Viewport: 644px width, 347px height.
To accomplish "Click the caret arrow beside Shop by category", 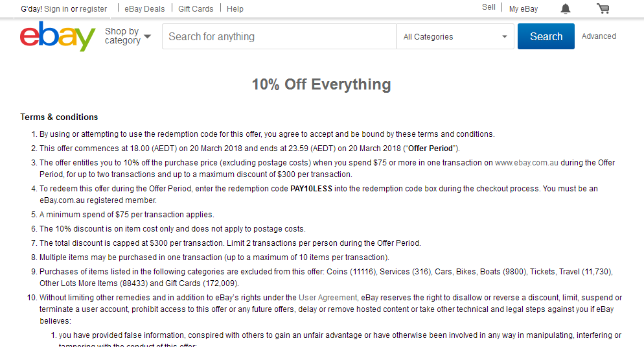I will pos(148,36).
